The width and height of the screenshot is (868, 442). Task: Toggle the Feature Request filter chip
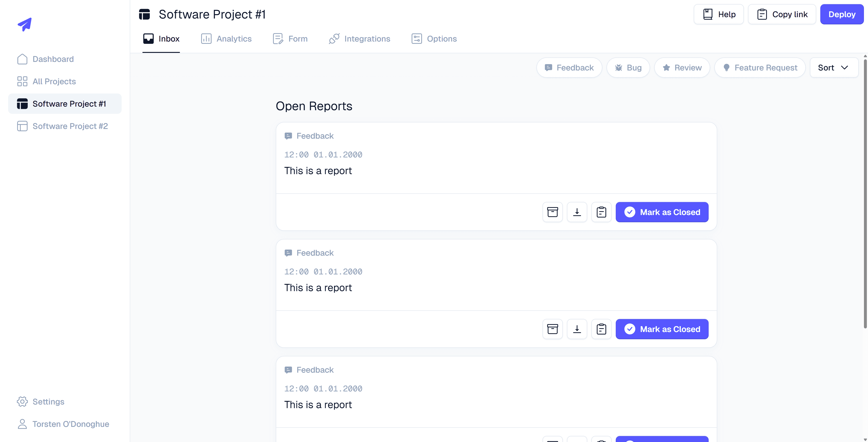[760, 68]
